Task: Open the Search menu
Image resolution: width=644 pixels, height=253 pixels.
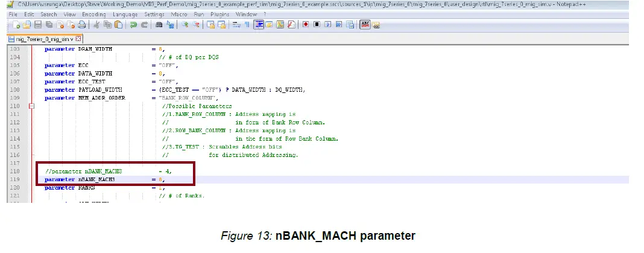Action: (48, 14)
